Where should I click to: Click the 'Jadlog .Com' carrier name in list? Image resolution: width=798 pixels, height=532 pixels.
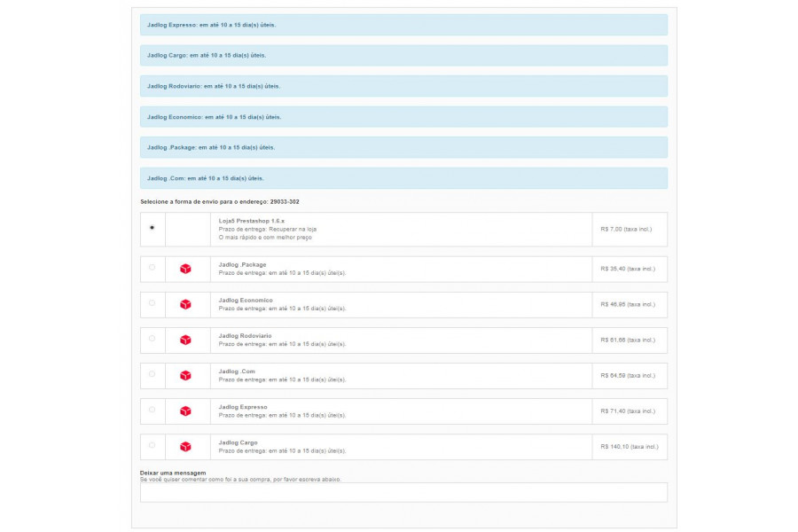coord(237,372)
